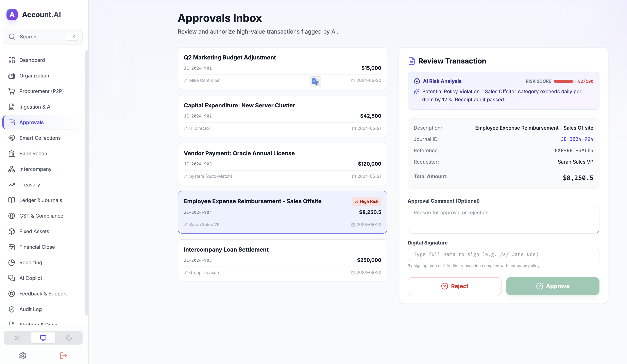Click the Account.AI logo icon
The width and height of the screenshot is (627, 364).
point(12,15)
